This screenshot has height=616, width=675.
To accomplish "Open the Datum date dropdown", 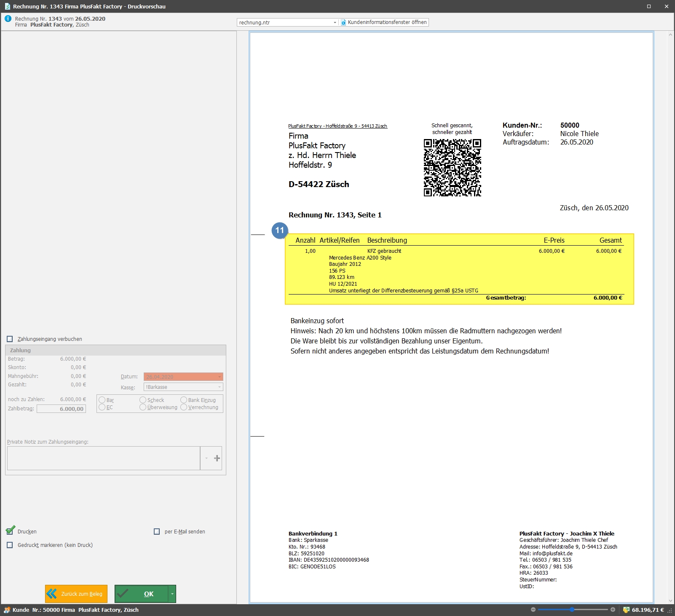I will click(220, 377).
